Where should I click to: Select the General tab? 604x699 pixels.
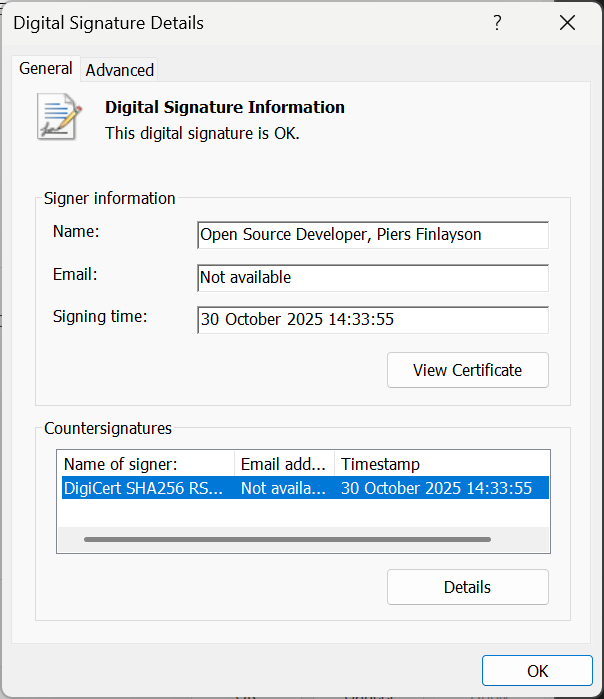[x=45, y=69]
